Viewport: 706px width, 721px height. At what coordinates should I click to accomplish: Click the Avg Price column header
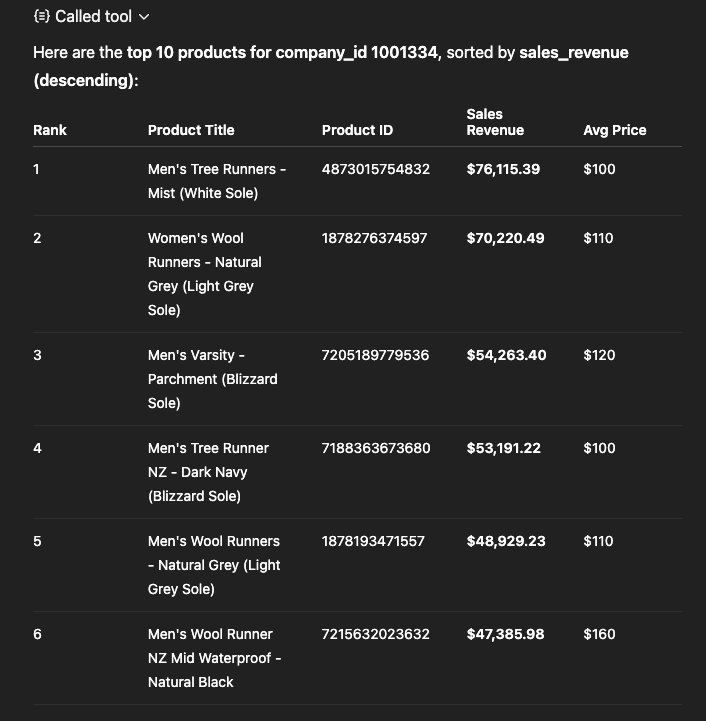tap(615, 130)
